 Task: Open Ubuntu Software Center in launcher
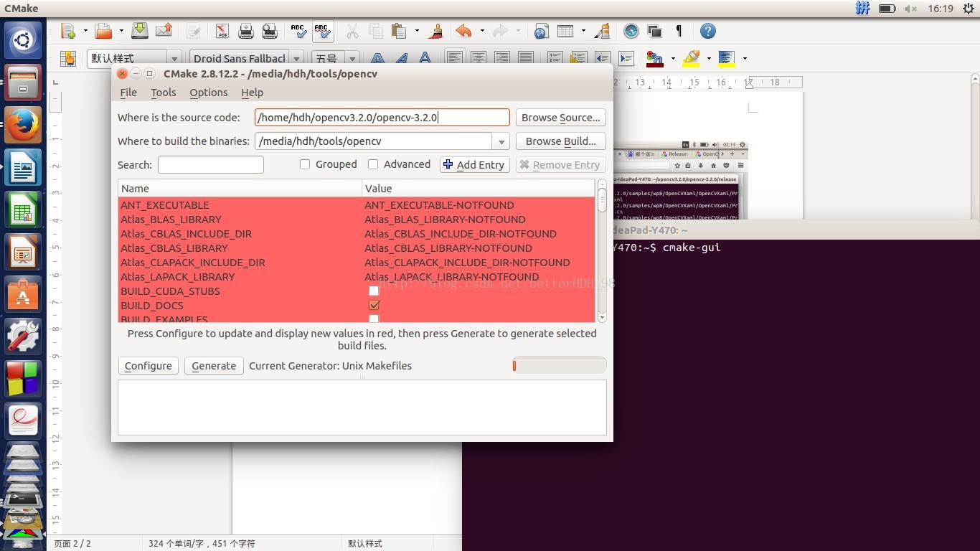click(23, 294)
